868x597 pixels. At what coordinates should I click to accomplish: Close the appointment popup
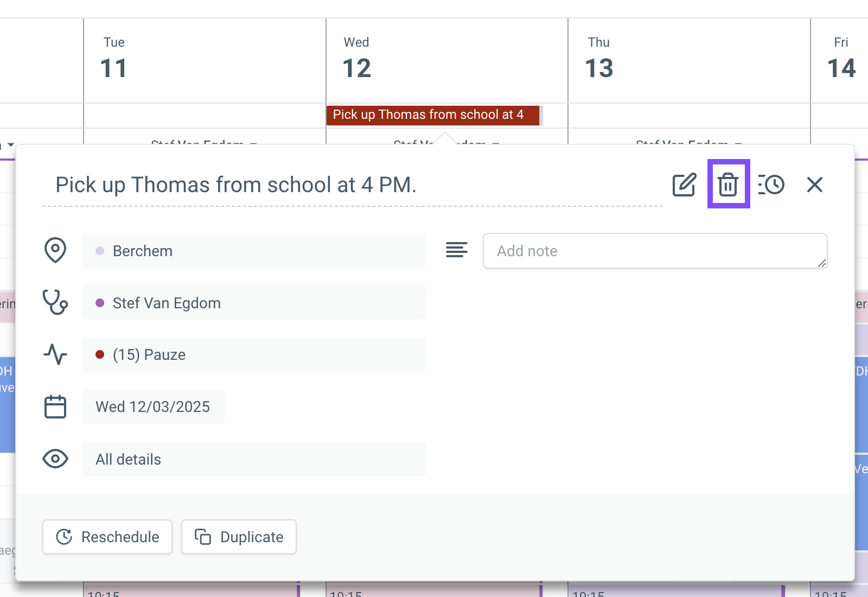click(814, 185)
